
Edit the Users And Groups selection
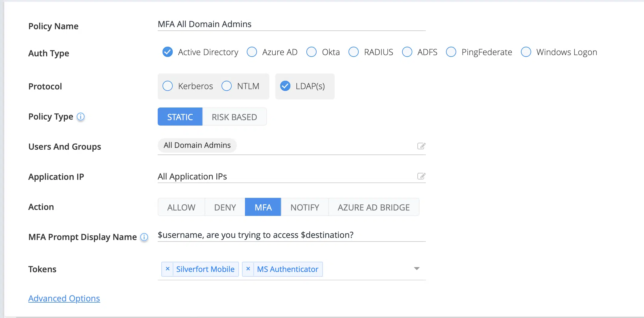(x=421, y=146)
